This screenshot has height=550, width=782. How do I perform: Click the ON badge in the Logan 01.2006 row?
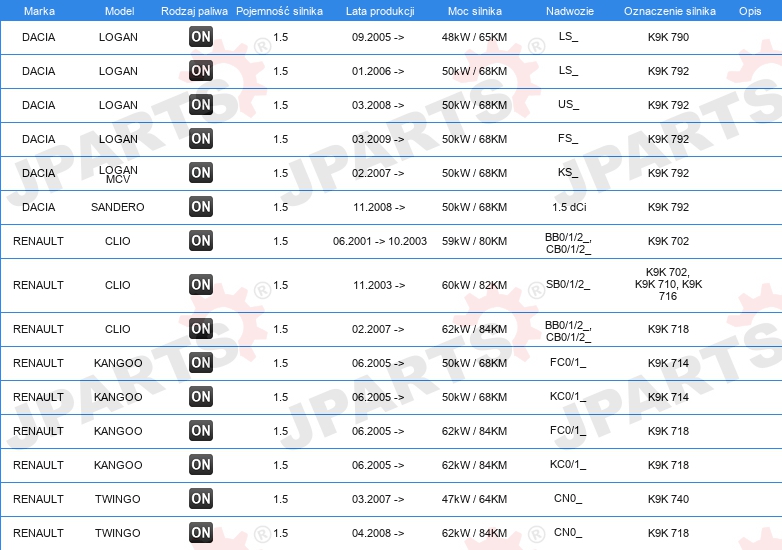click(x=201, y=71)
